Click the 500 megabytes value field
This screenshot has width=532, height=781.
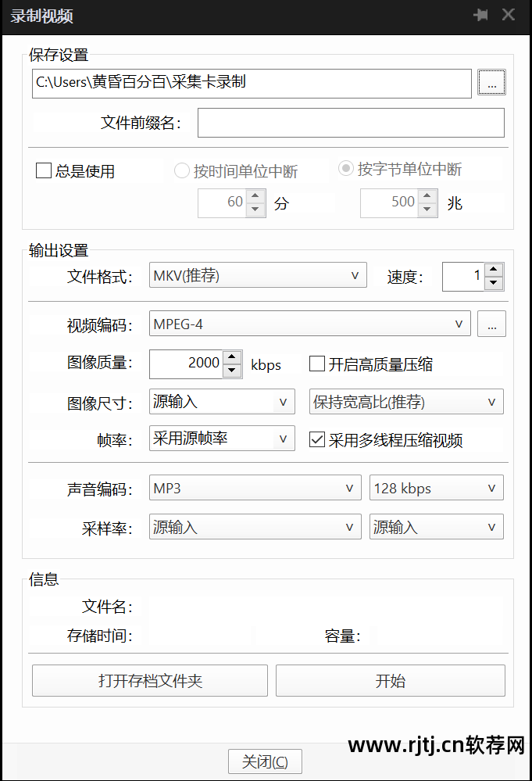point(390,202)
